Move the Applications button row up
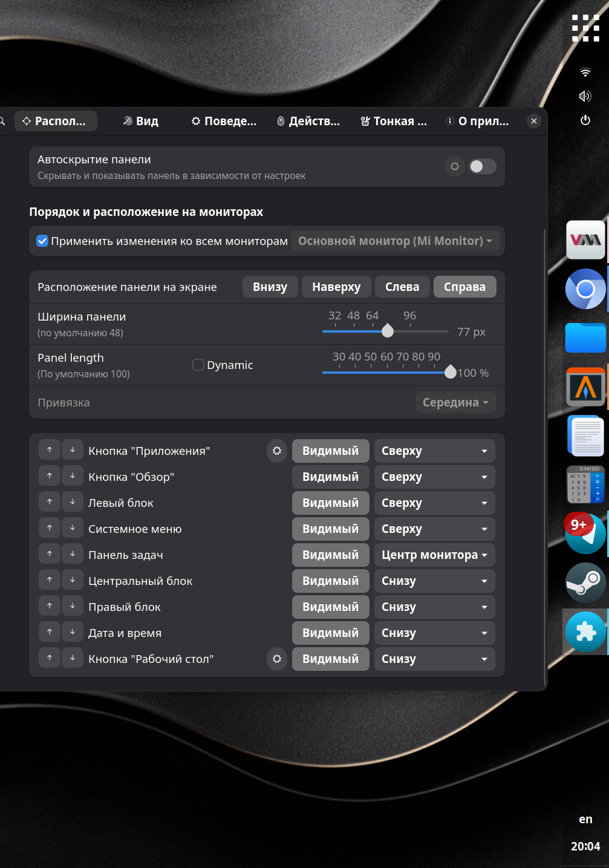Viewport: 609px width, 868px height. click(x=50, y=450)
